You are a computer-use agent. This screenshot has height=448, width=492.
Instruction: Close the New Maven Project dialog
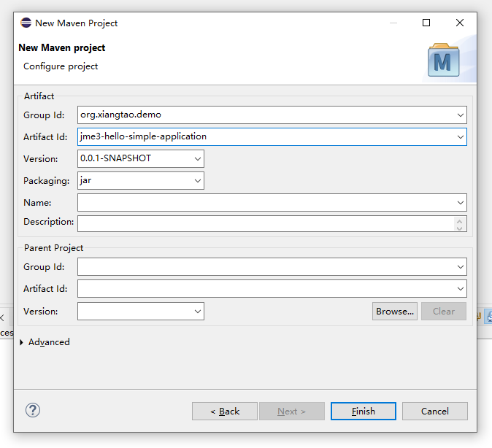[x=460, y=23]
